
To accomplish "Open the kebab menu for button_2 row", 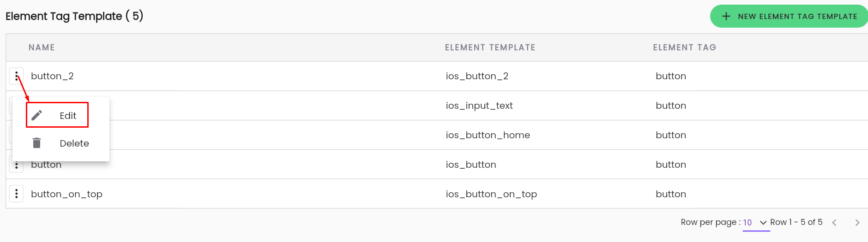I will 16,76.
